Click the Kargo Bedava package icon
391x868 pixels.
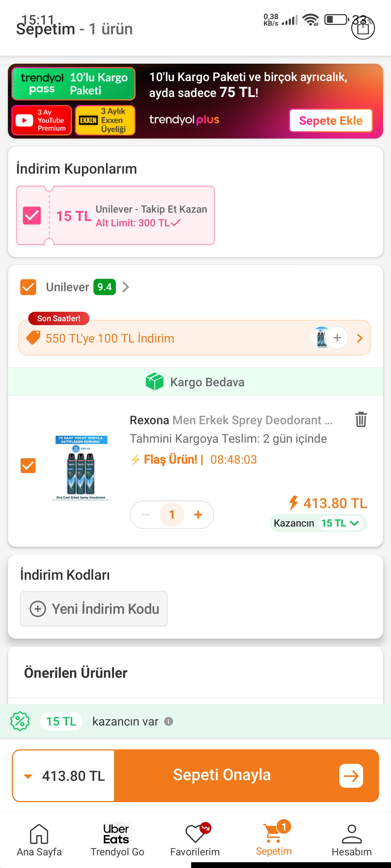156,382
